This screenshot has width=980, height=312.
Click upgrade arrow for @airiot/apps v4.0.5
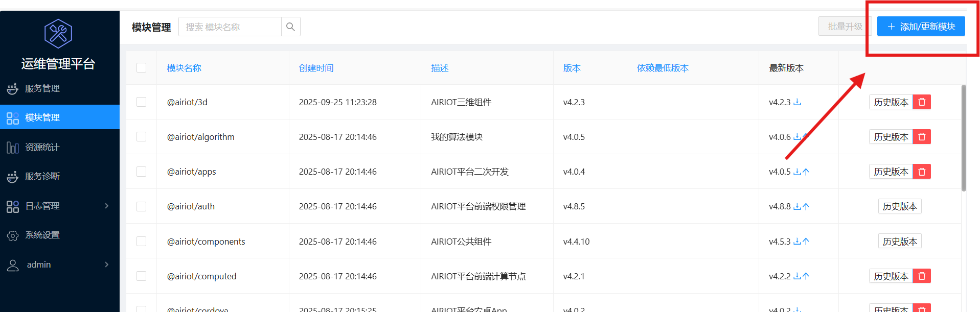[x=806, y=172]
